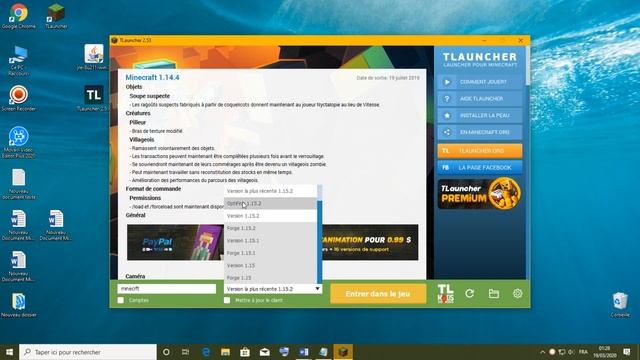Show hidden tray icons chevron

click(x=542, y=352)
